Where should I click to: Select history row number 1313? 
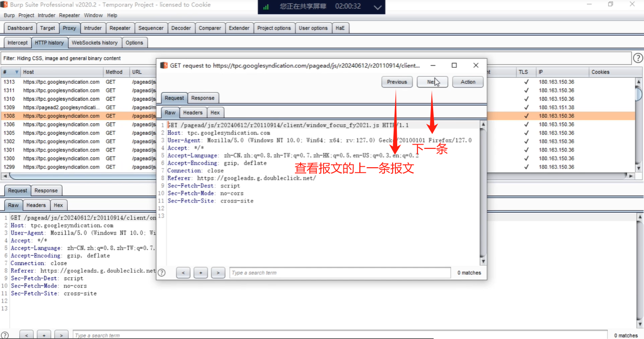coord(318,82)
